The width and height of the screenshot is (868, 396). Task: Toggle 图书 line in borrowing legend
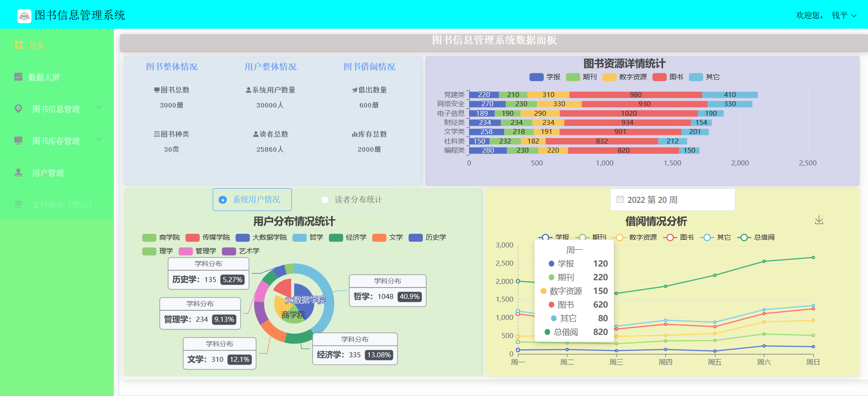(x=679, y=237)
